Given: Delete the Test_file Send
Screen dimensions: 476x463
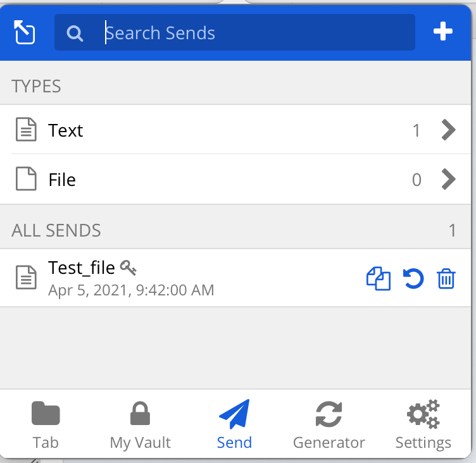Looking at the screenshot, I should pos(446,278).
